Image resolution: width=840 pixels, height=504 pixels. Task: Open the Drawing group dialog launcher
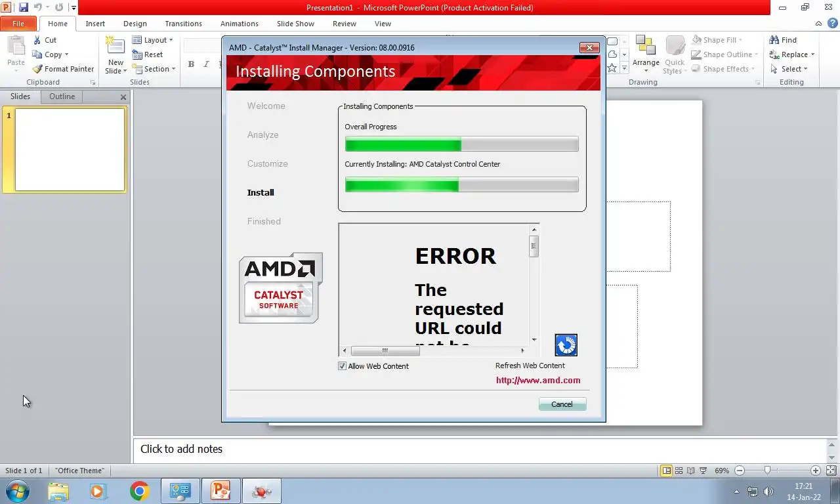[x=758, y=83]
